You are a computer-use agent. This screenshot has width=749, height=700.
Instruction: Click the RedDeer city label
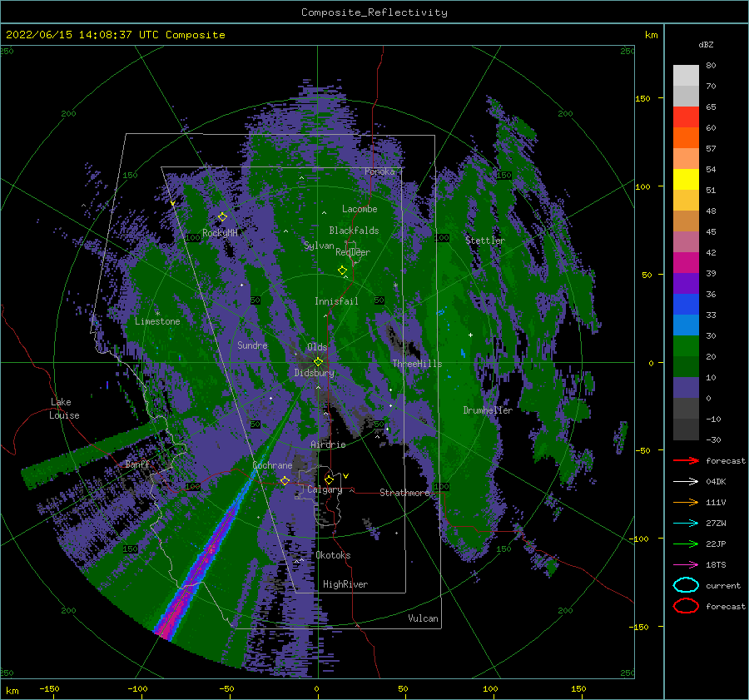353,252
